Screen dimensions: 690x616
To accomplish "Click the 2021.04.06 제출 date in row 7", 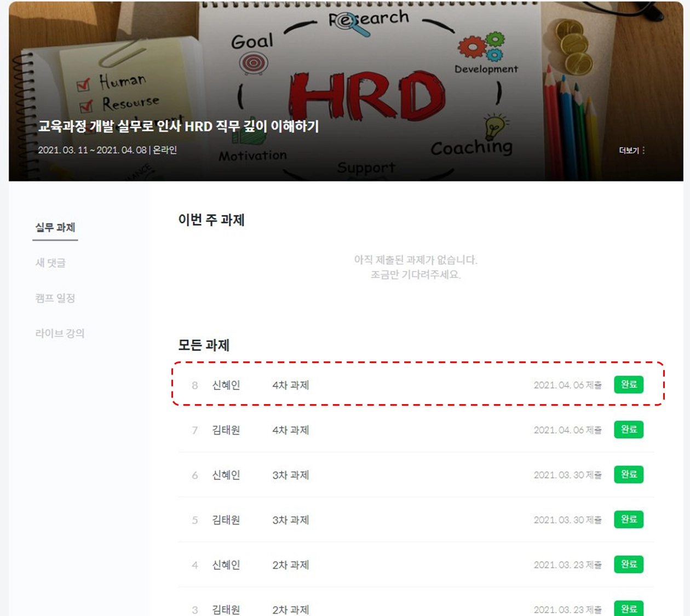I will point(568,430).
